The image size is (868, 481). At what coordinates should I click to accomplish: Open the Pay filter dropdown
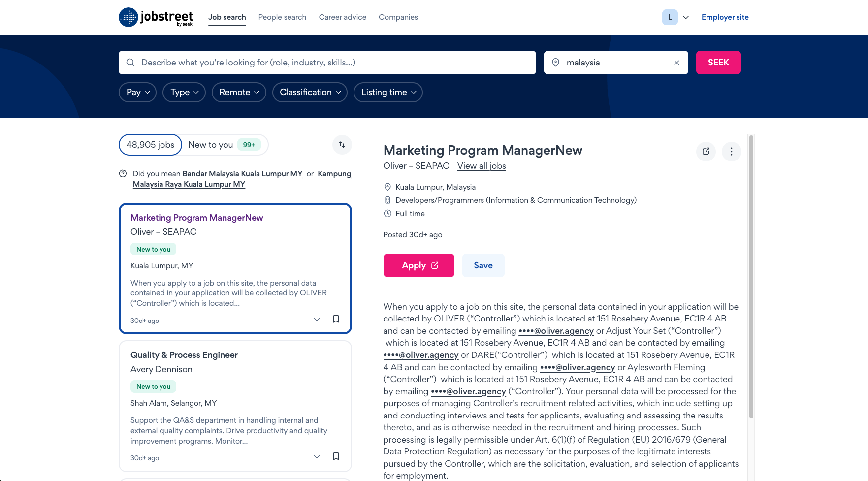(137, 92)
